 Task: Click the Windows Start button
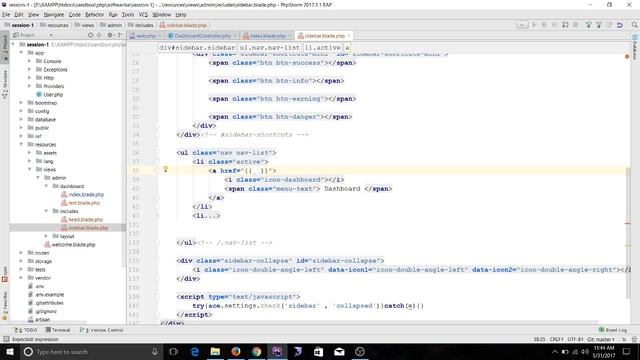point(10,351)
